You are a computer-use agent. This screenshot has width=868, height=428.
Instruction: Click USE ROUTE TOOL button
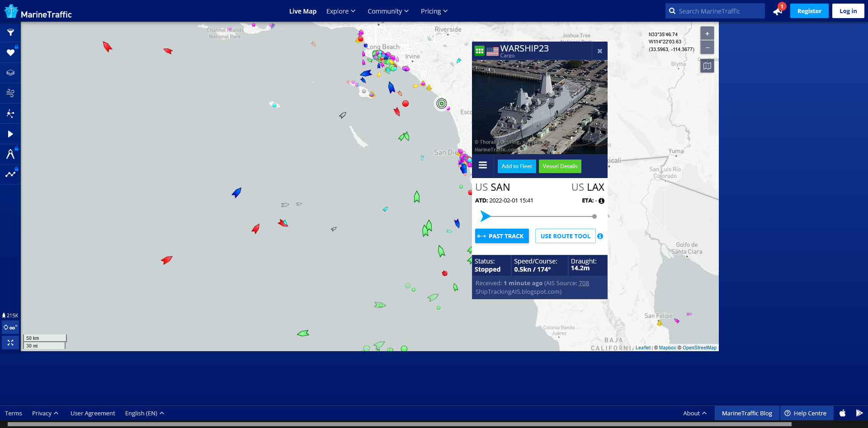coord(566,236)
